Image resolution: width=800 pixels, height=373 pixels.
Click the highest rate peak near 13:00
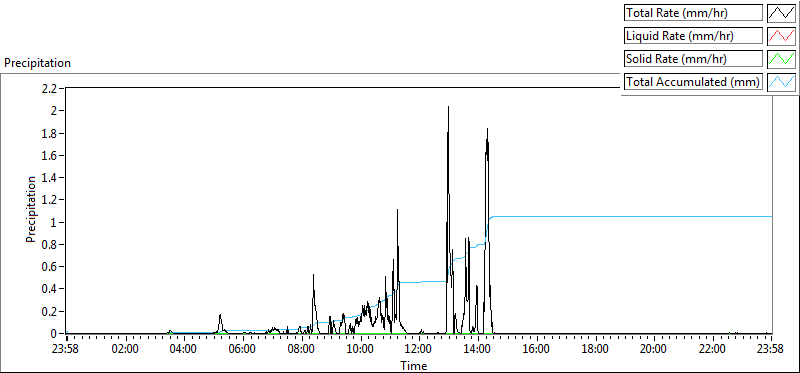448,107
